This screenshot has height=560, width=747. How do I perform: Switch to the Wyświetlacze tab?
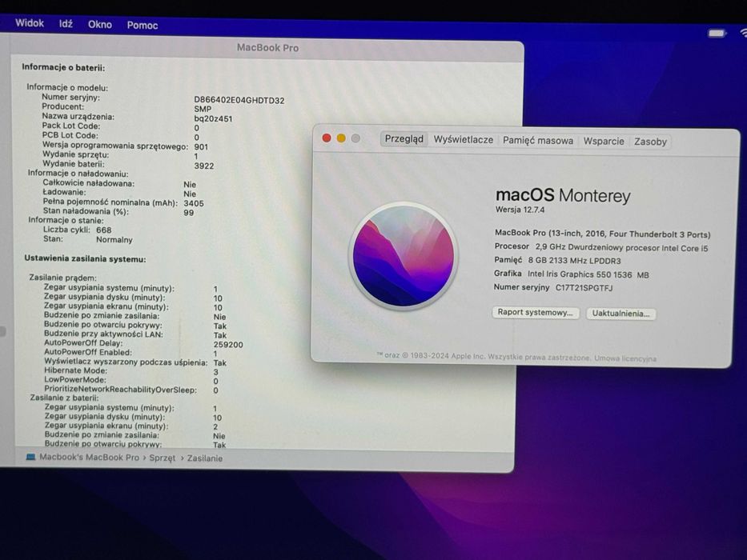point(463,139)
